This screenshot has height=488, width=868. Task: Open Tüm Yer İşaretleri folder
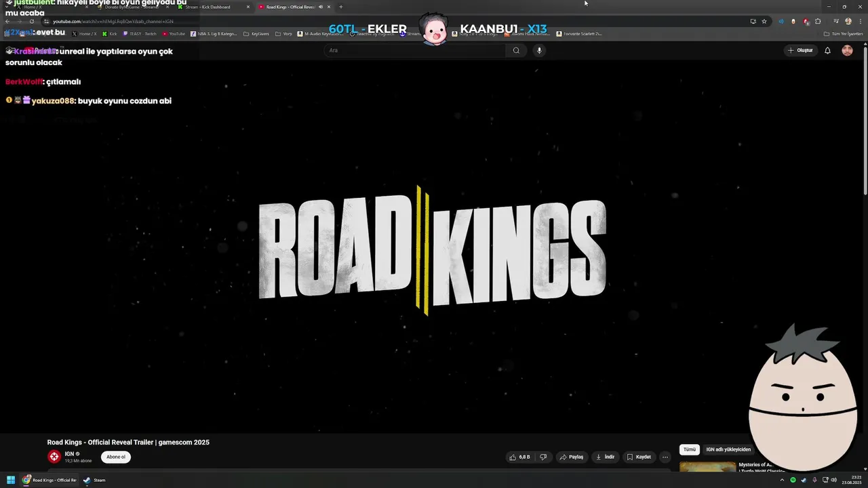(x=844, y=33)
